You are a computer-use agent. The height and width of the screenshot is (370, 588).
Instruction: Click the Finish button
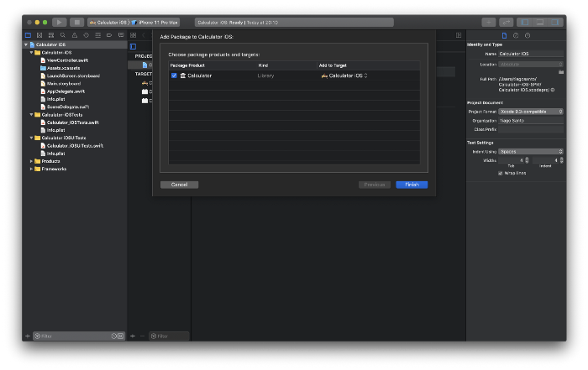tap(412, 185)
